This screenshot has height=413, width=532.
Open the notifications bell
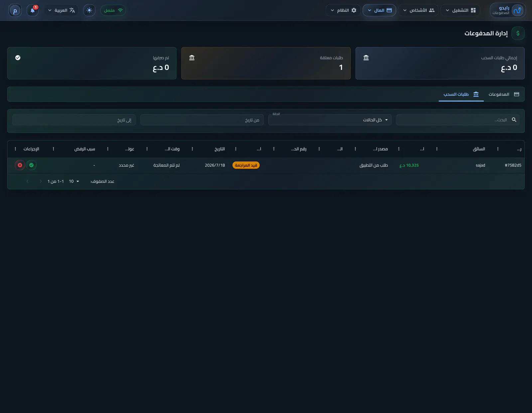coord(33,10)
